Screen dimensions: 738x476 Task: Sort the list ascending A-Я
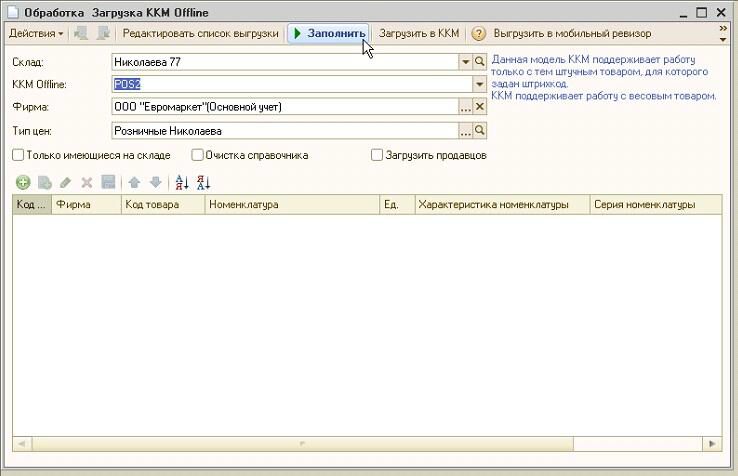pyautogui.click(x=182, y=182)
